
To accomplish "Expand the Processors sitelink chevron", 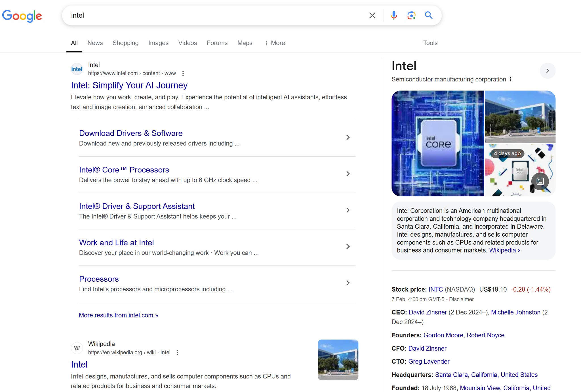I will (x=348, y=283).
